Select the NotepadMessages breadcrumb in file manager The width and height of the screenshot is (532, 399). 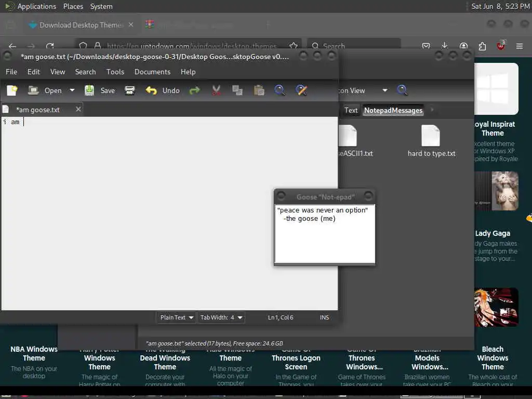[x=393, y=110]
